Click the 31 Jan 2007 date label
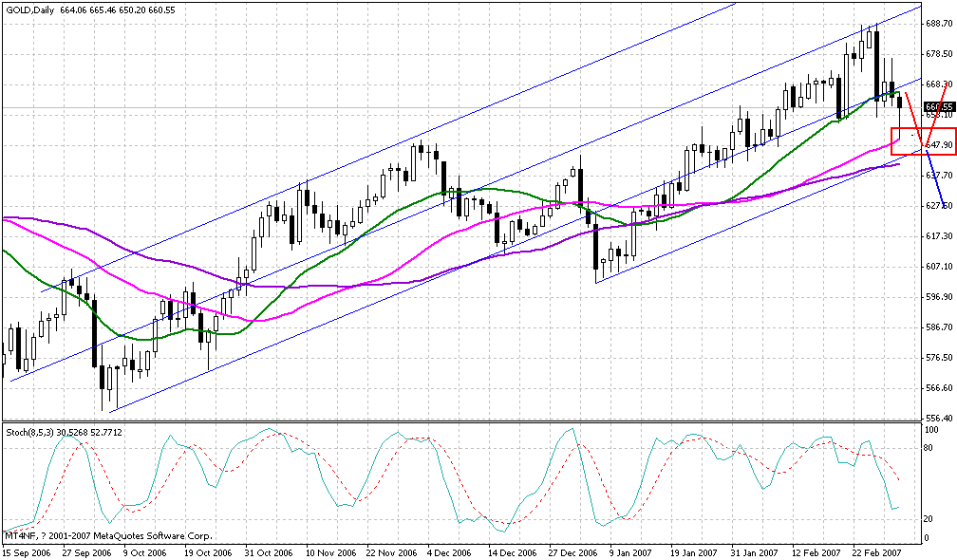This screenshot has width=957, height=560. (x=755, y=552)
